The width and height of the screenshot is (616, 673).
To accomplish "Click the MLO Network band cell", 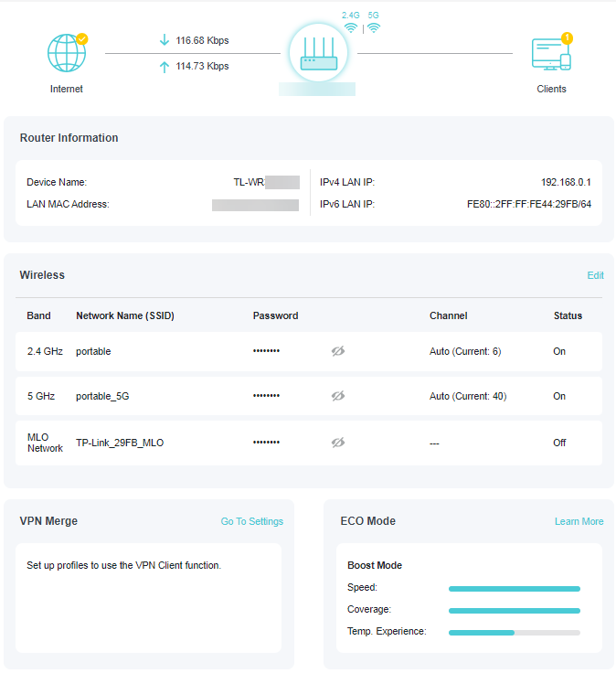I will [45, 443].
